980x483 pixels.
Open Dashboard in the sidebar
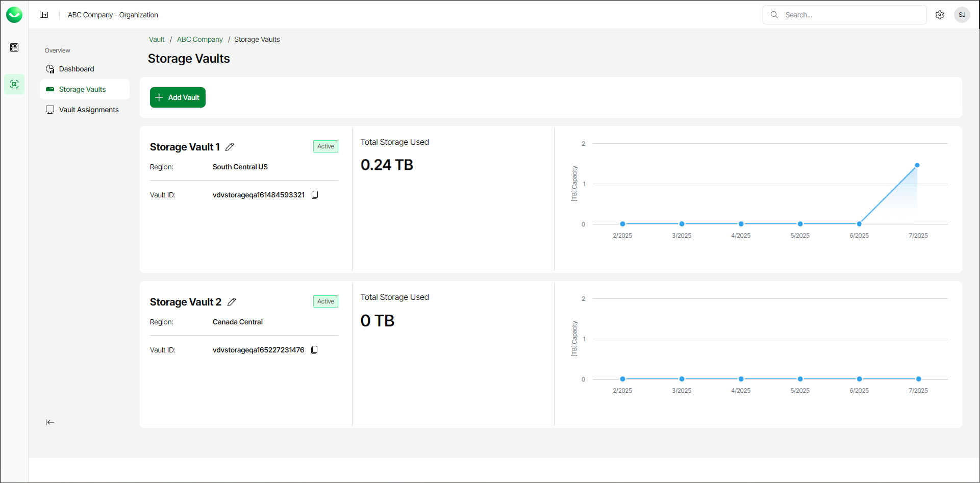[x=77, y=69]
